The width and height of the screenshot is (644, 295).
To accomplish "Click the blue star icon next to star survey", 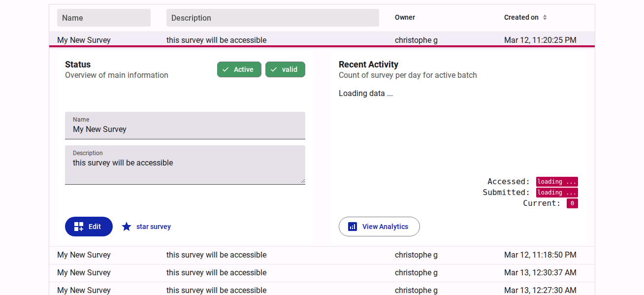I will [x=127, y=227].
